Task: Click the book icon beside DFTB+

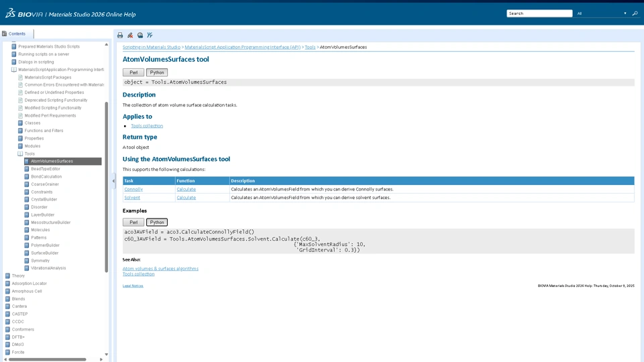Action: tap(7, 337)
